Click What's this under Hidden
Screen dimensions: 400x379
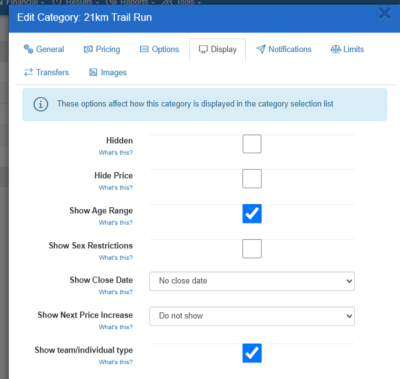[116, 153]
